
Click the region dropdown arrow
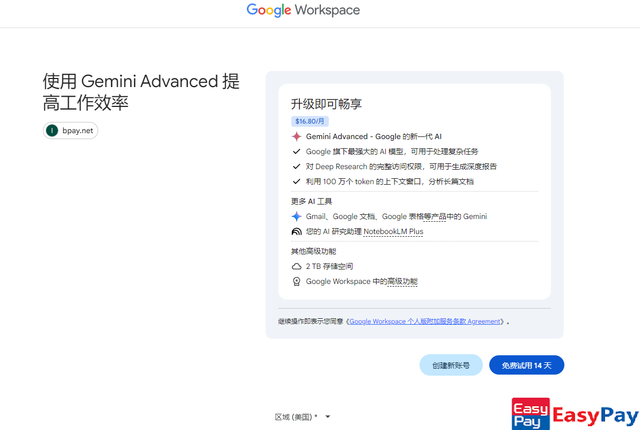(327, 417)
